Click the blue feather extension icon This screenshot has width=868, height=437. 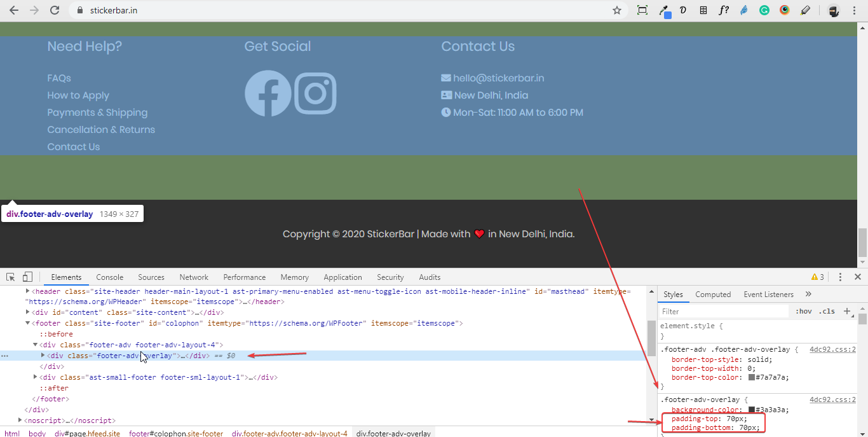click(744, 10)
